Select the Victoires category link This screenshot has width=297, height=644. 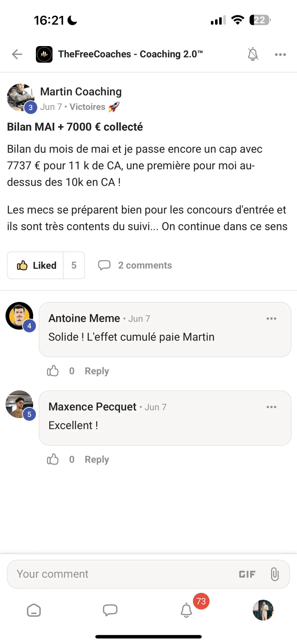[87, 107]
